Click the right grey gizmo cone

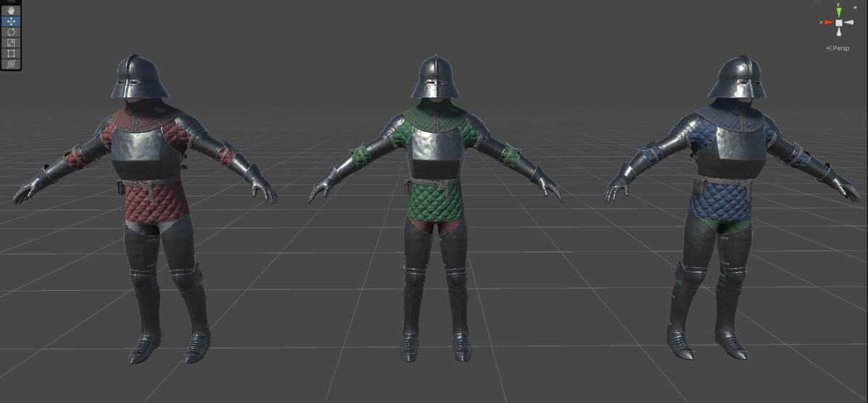coord(850,22)
